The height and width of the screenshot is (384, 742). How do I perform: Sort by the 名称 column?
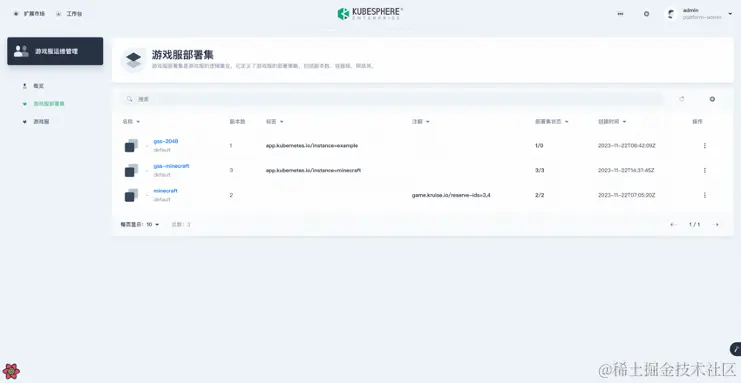point(131,122)
